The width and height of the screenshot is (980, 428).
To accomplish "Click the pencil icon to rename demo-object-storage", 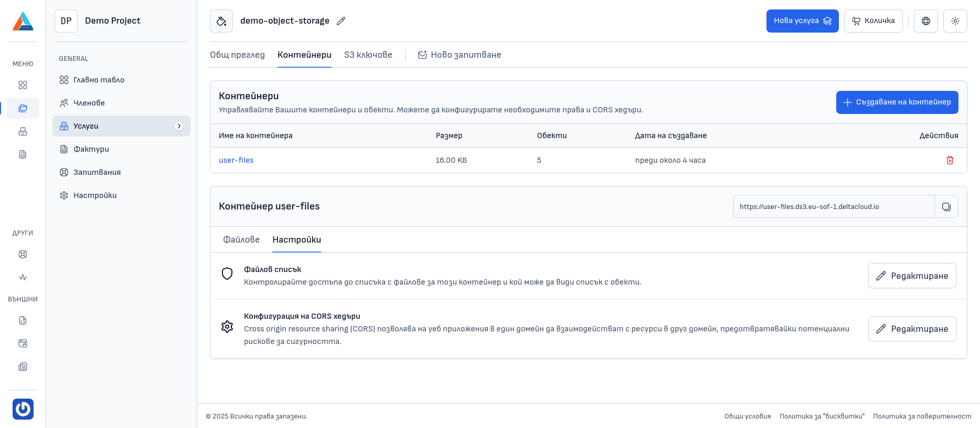I will (x=341, y=21).
